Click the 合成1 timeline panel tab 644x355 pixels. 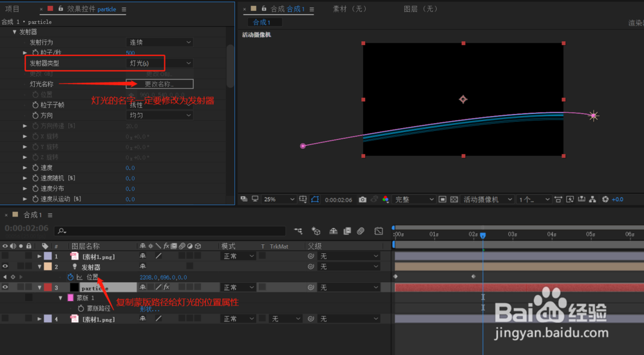(32, 215)
